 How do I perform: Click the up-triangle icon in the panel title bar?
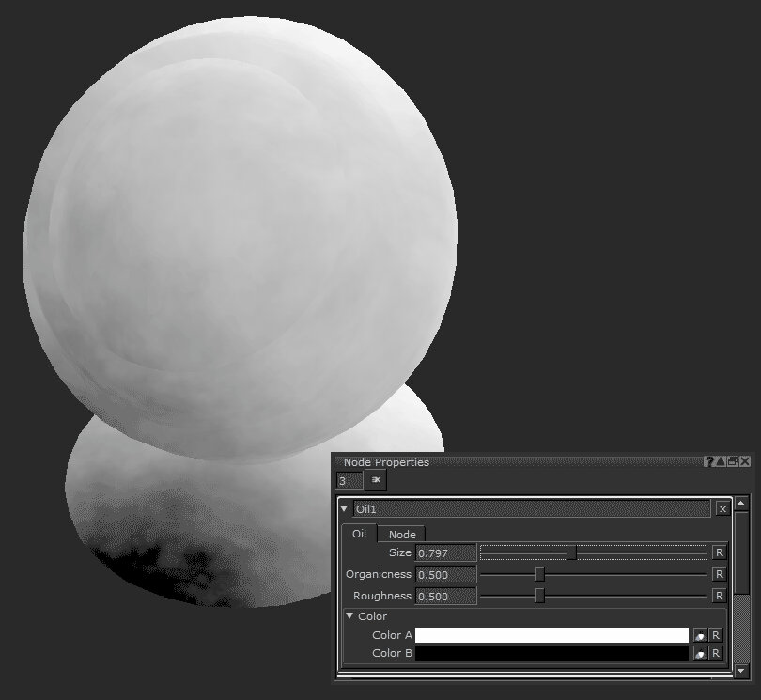[x=722, y=461]
